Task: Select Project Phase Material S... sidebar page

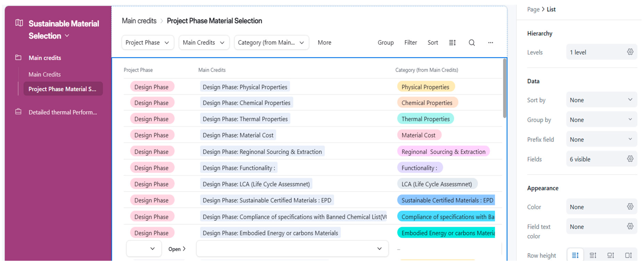Action: point(63,89)
